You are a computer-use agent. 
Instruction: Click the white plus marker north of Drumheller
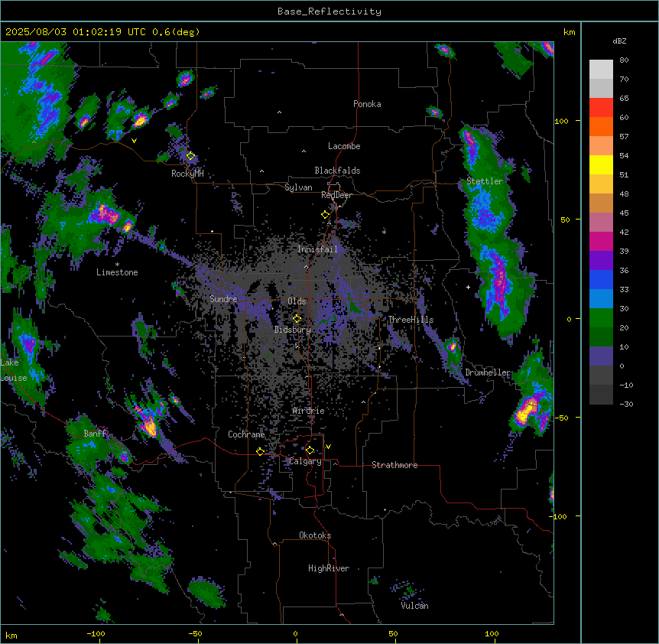[x=468, y=287]
